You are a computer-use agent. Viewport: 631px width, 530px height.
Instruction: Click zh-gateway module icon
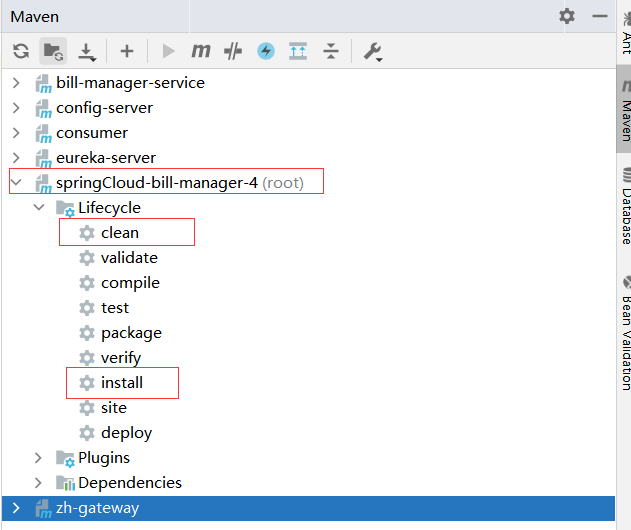coord(43,509)
